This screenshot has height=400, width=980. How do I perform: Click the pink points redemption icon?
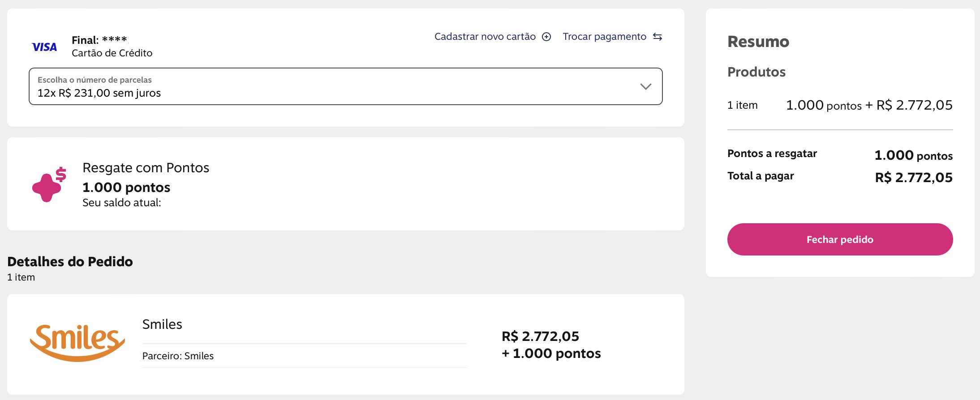point(49,184)
